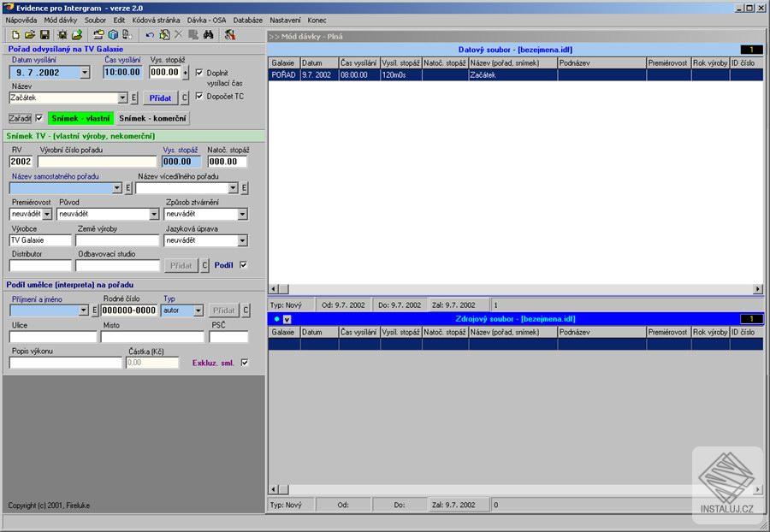Click the export folder with green arrow icon
This screenshot has width=770, height=532.
[77, 35]
